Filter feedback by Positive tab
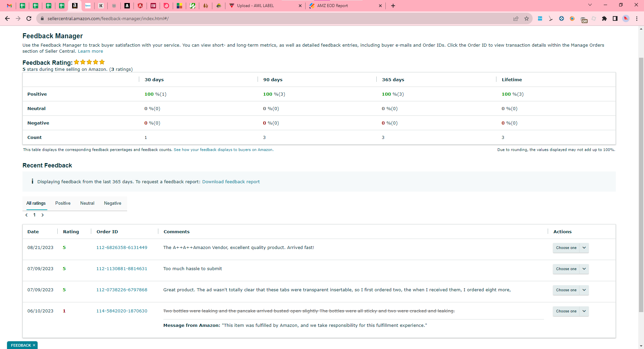Viewport: 644px width, 349px height. 63,203
